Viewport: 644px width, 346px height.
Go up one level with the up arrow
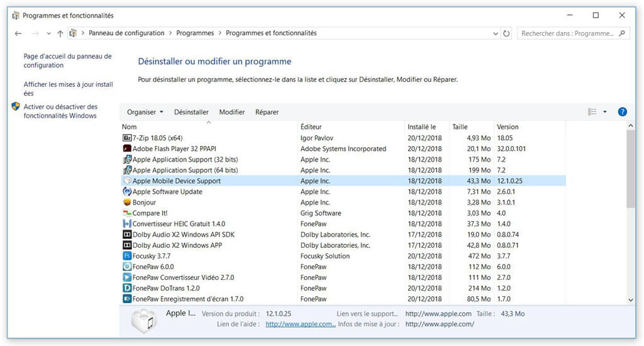60,33
